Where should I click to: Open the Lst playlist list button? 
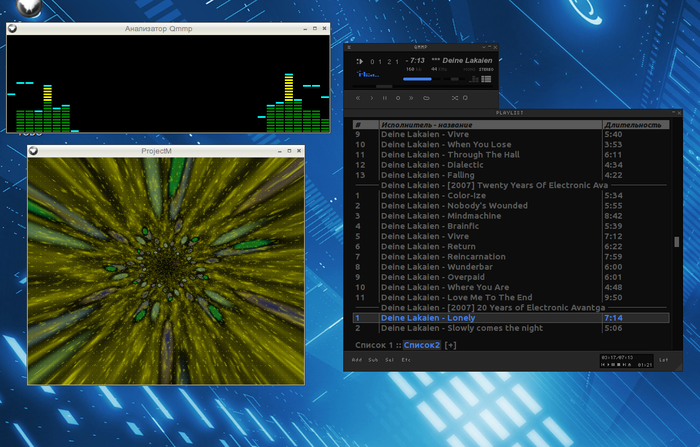click(x=663, y=359)
